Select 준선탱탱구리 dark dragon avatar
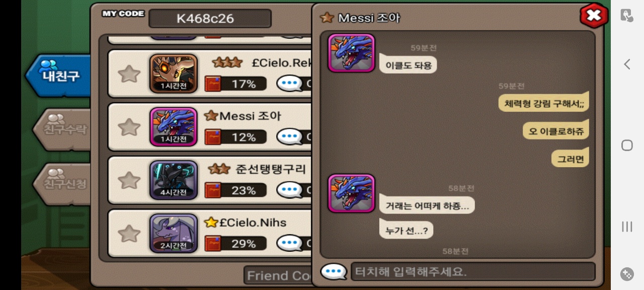 [174, 180]
